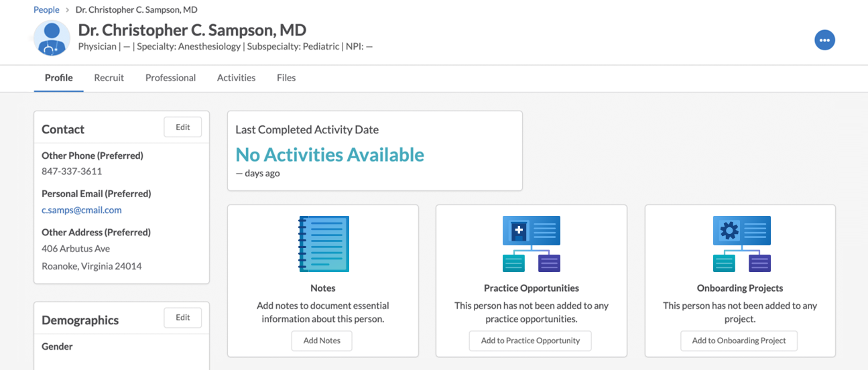Click the physician avatar icon
Screen dimensions: 868x370
coord(52,38)
